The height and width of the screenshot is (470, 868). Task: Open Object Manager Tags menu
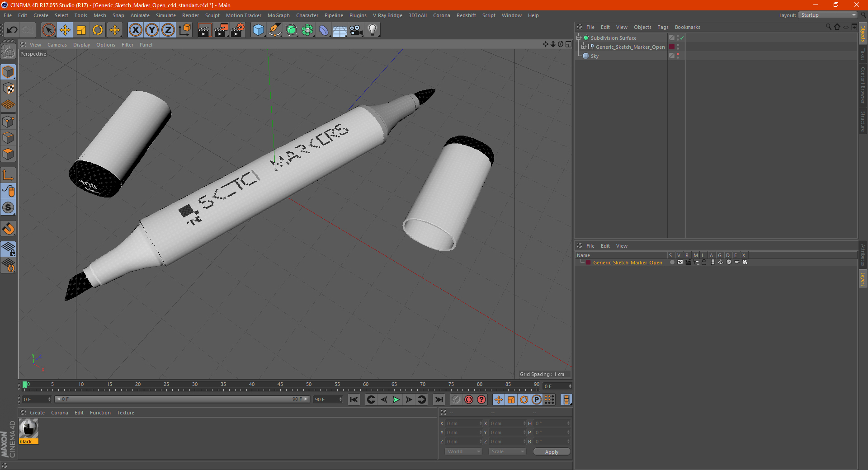point(663,27)
